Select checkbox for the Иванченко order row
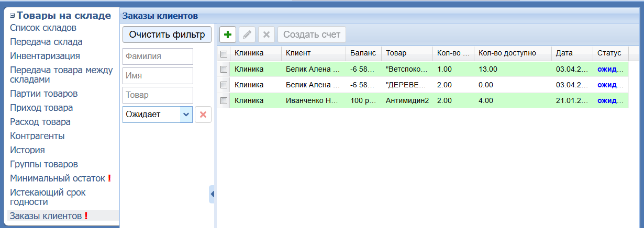644x228 pixels. (224, 101)
